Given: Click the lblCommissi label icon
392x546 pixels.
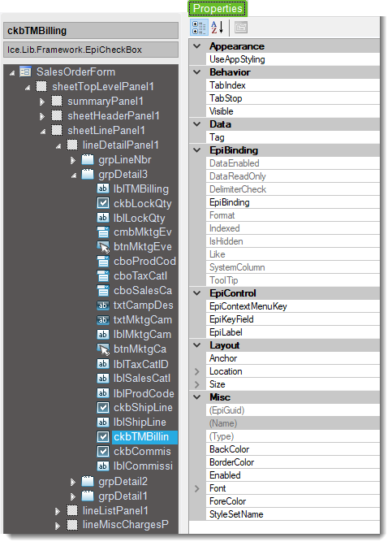Looking at the screenshot, I should [102, 466].
